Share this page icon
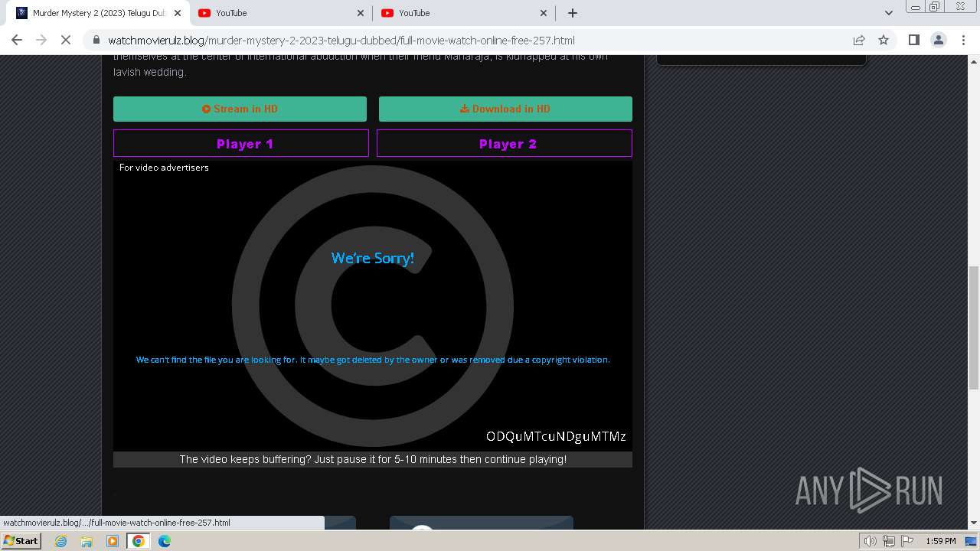This screenshot has height=551, width=980. pos(859,40)
